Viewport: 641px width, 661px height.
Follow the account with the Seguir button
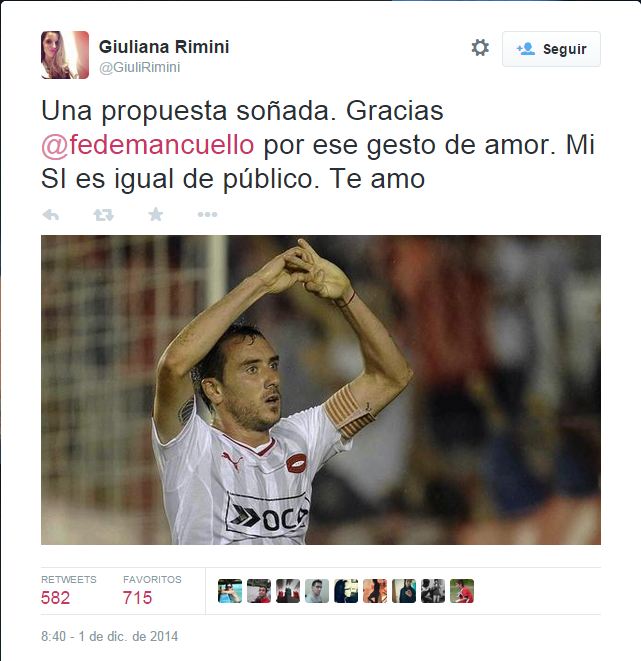point(551,49)
